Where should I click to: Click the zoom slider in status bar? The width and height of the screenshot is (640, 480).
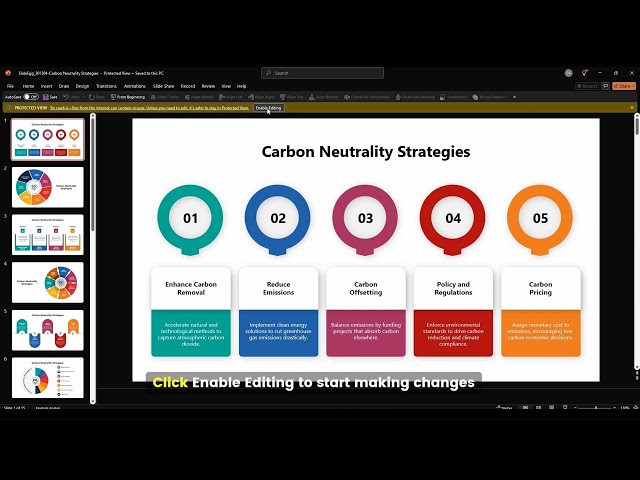(595, 407)
